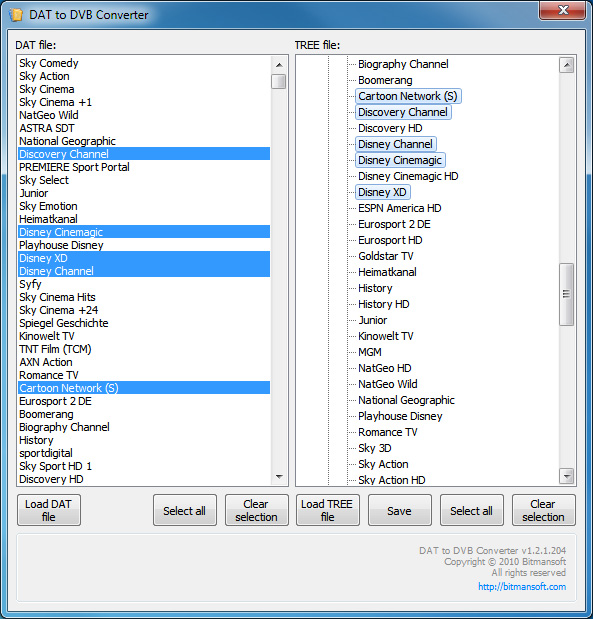This screenshot has width=593, height=619.
Task: Close the DAT to DVB Converter window
Action: point(562,10)
